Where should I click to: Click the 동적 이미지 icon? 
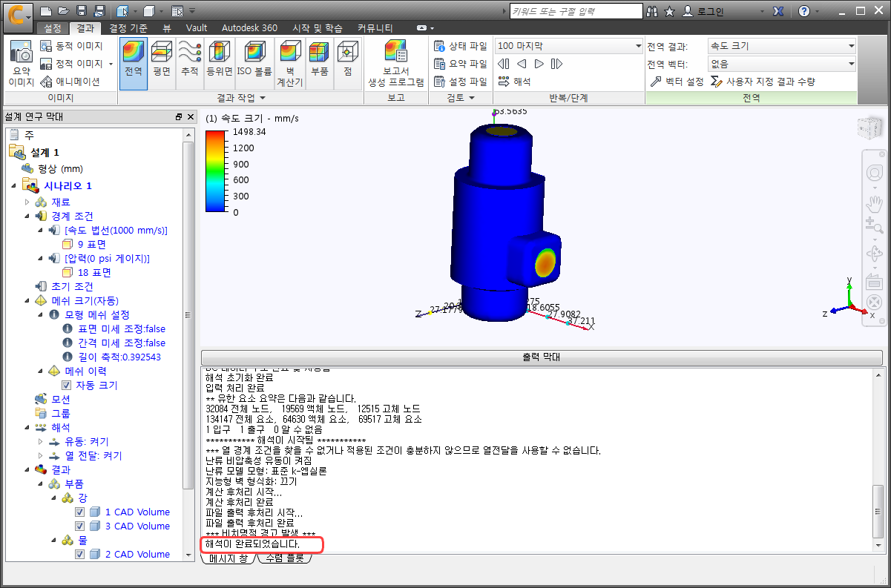coord(46,46)
